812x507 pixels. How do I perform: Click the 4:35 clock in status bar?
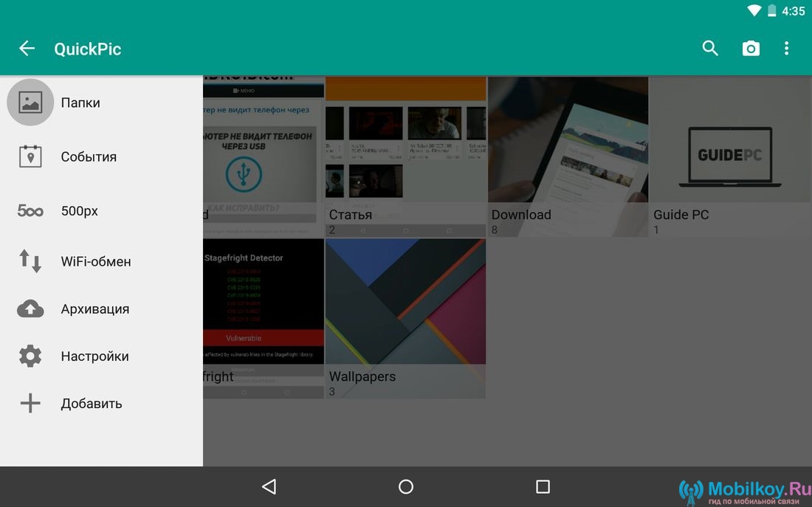(x=794, y=11)
